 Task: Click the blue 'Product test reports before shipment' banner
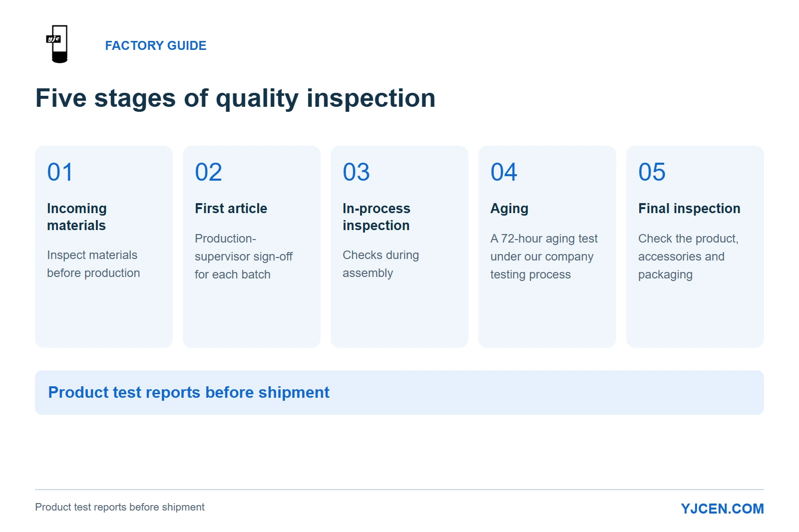point(399,392)
